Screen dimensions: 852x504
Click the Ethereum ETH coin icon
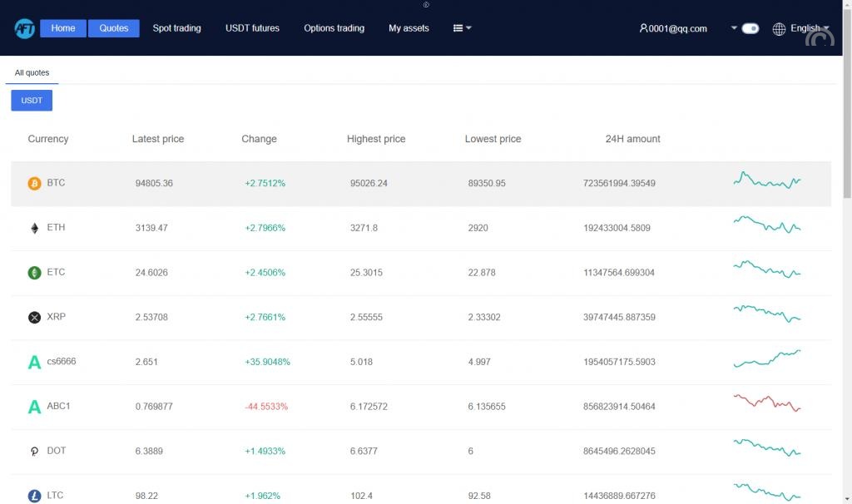(34, 228)
